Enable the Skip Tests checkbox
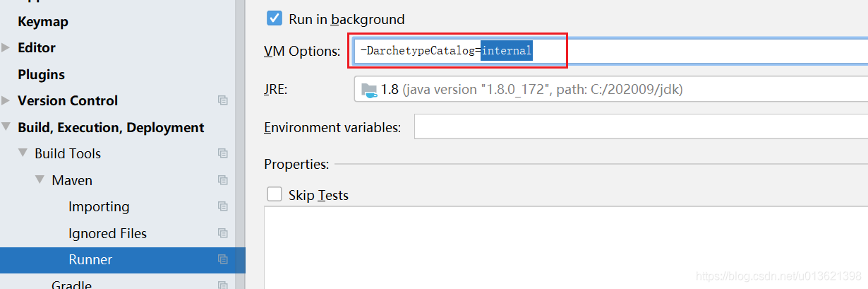 click(275, 194)
